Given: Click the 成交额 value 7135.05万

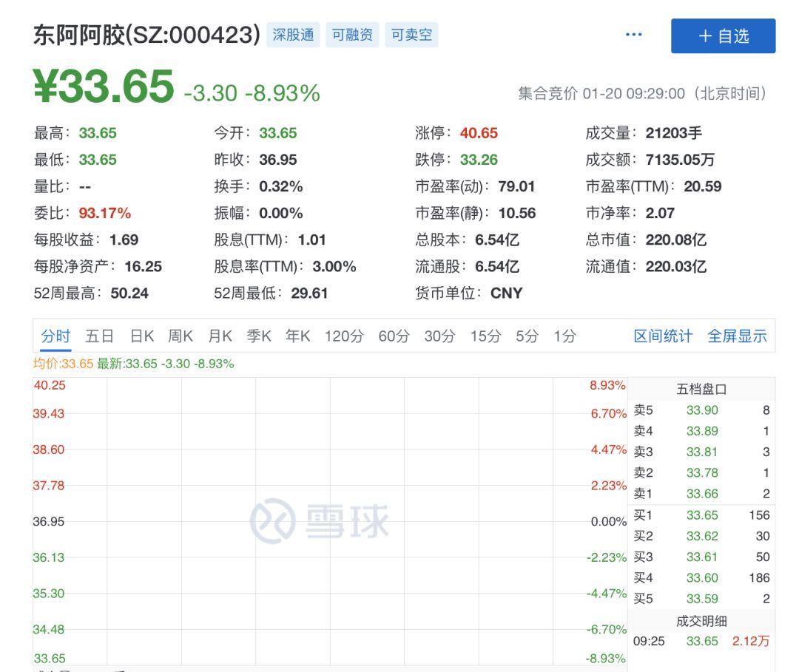Looking at the screenshot, I should [x=680, y=160].
